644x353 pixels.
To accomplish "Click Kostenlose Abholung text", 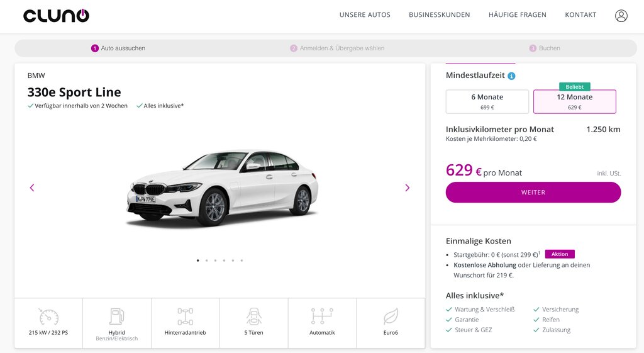I will (x=485, y=265).
